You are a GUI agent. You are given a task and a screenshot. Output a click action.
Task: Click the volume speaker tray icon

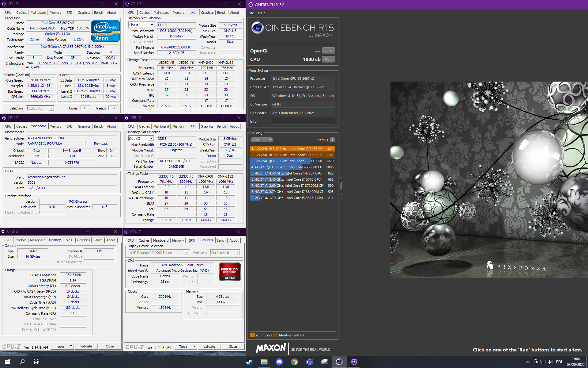click(x=550, y=362)
